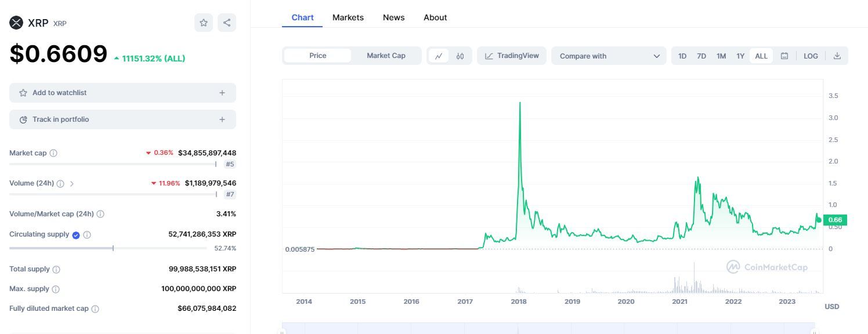Click the circulating supply progress bar
Viewport: 868px width, 334px height.
(x=108, y=248)
